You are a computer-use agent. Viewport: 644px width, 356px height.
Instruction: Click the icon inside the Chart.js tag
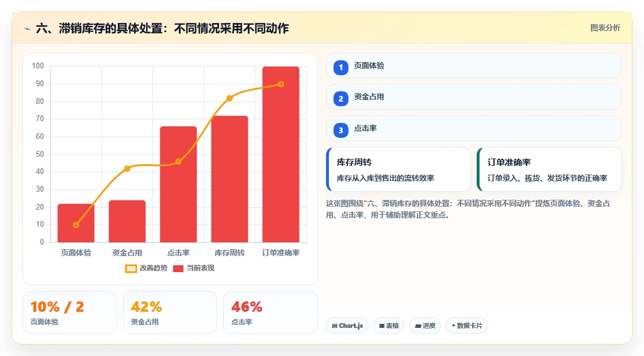click(335, 326)
